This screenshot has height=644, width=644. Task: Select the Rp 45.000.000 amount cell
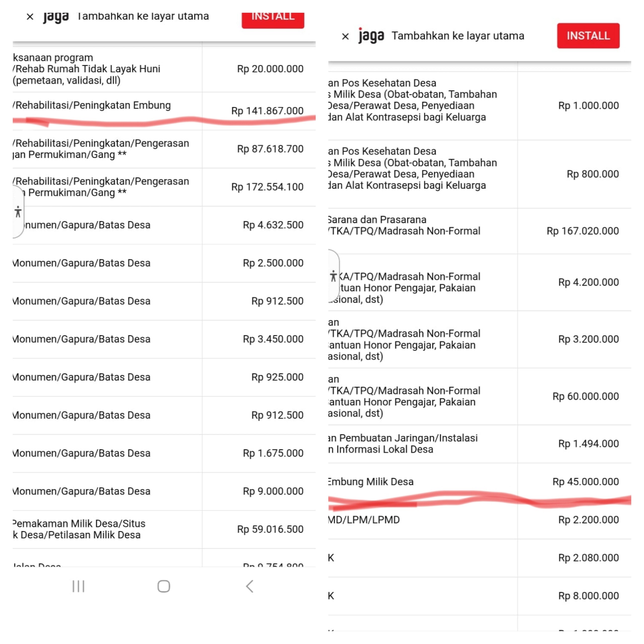coord(585,482)
